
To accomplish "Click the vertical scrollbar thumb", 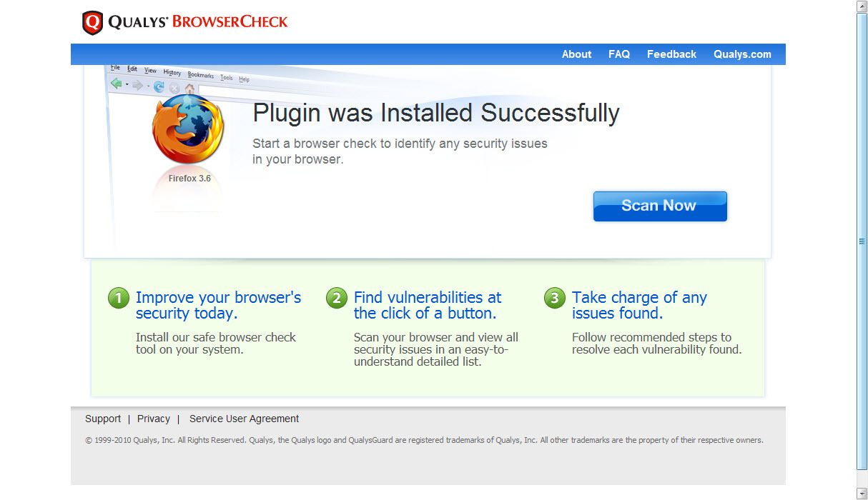I will click(862, 241).
